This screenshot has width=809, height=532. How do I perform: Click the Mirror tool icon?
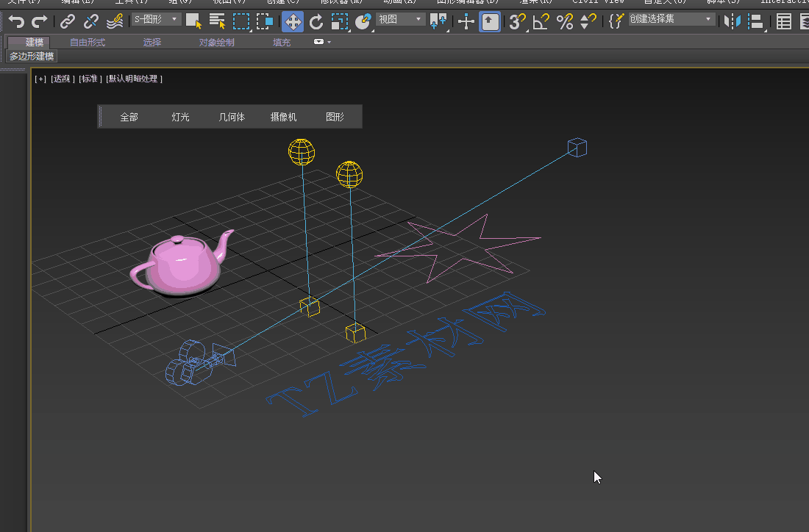click(x=732, y=21)
